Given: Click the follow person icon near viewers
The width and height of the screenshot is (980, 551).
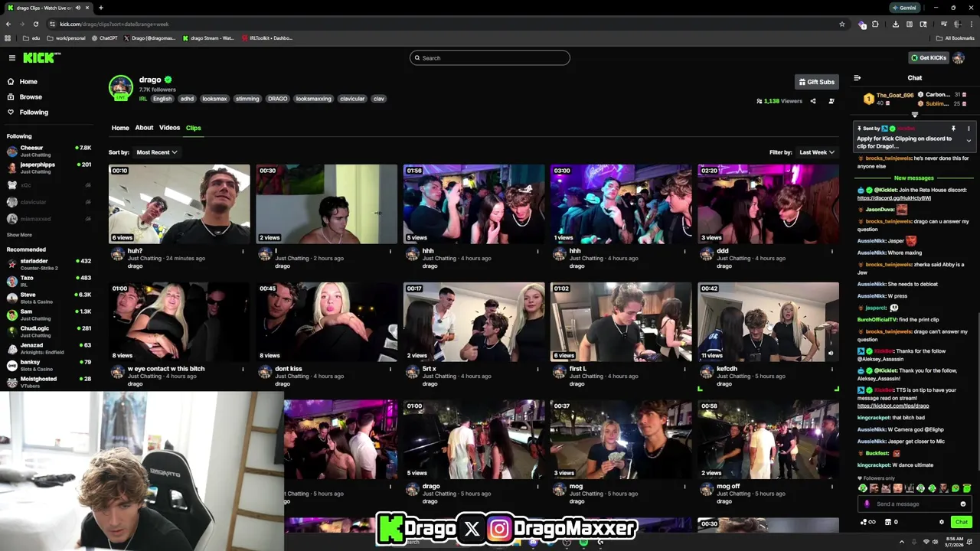Looking at the screenshot, I should click(x=831, y=101).
